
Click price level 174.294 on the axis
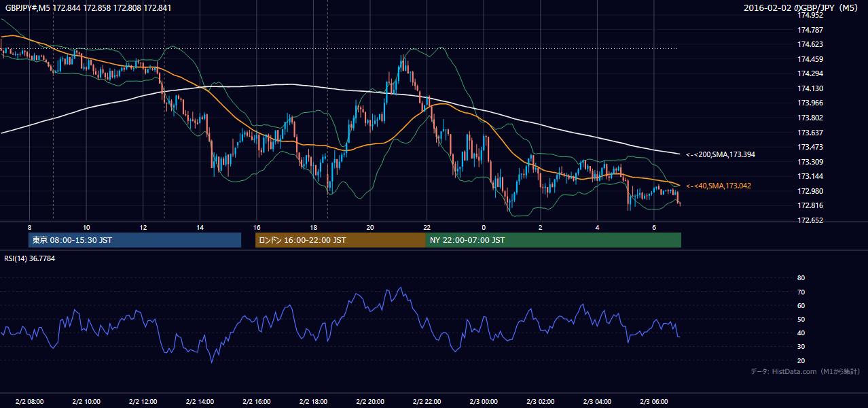[809, 73]
